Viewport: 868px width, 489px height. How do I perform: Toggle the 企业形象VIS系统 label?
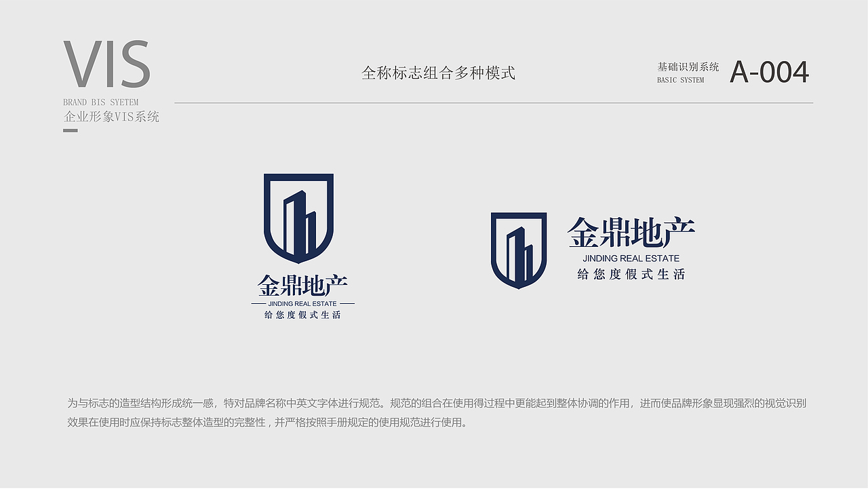(x=111, y=117)
